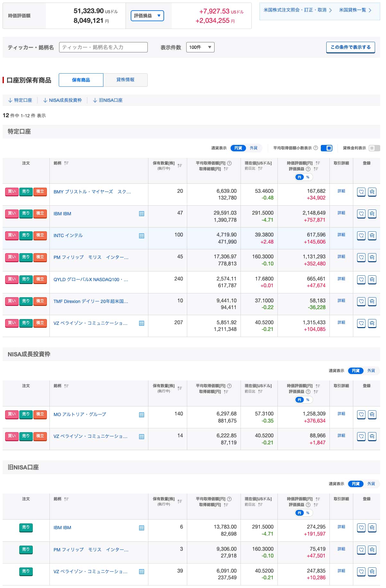
Task: Sort the 特定口座 table by 保有数量
Action: [x=180, y=165]
